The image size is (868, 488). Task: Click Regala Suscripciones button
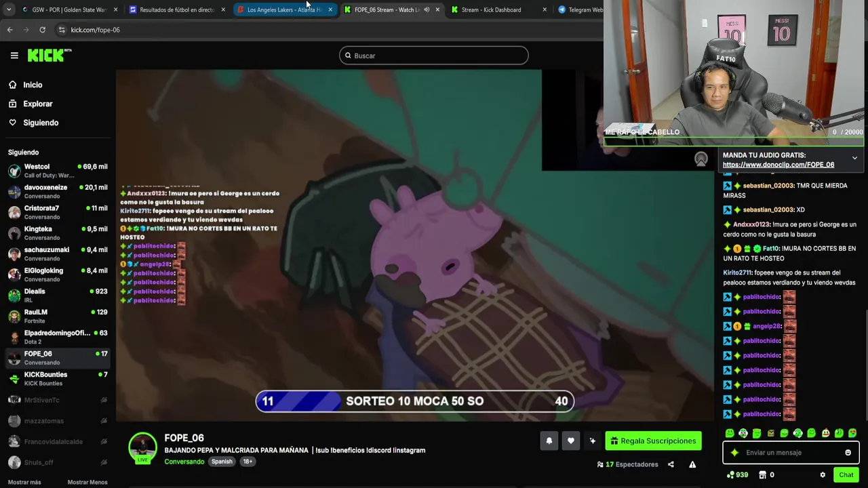(653, 441)
